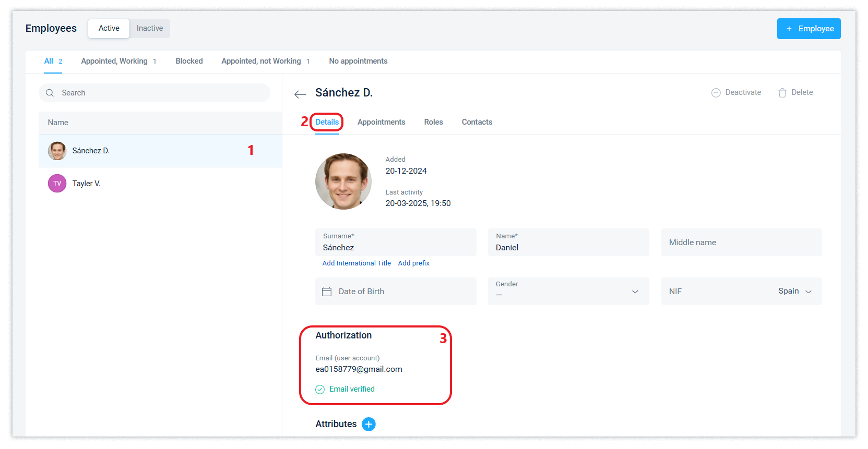Click the magnifier icon in the search box
868x449 pixels.
[x=50, y=93]
